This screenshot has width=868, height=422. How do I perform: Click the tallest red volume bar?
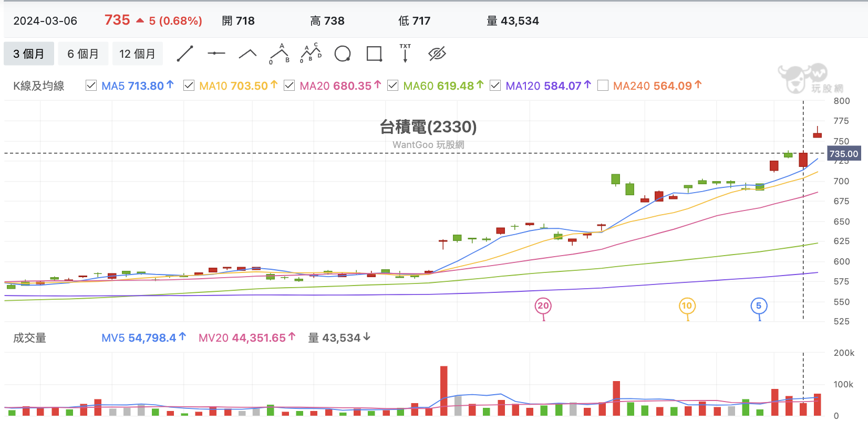pos(444,391)
